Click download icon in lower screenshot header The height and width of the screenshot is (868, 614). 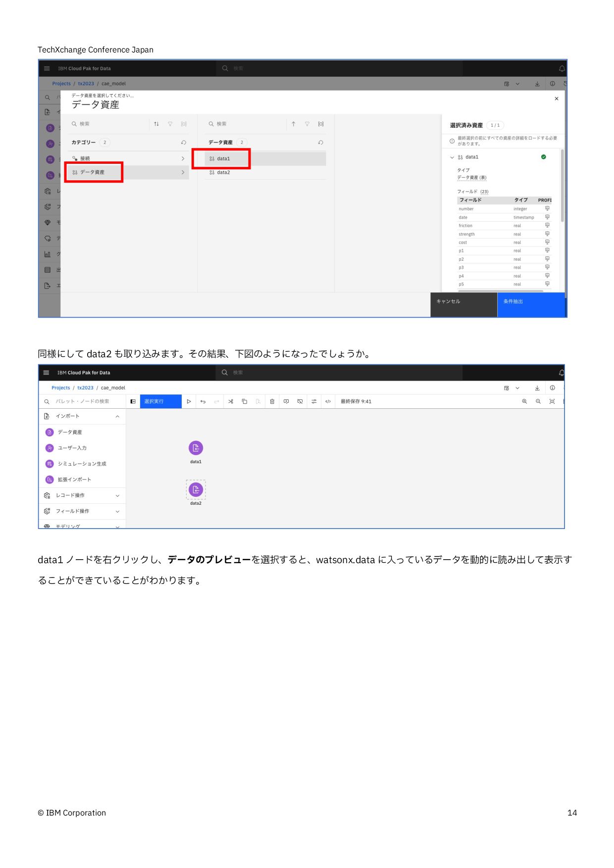point(537,388)
